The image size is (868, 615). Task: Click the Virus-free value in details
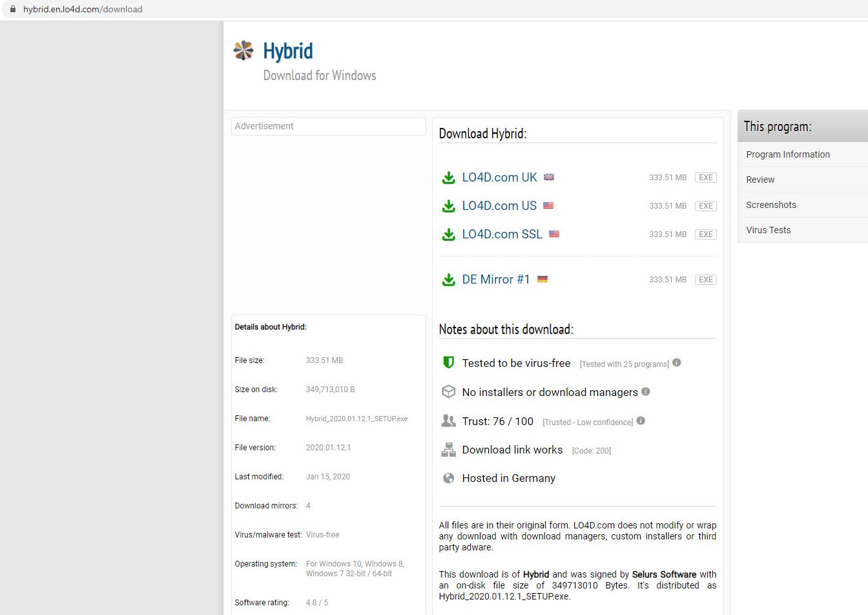coord(322,535)
